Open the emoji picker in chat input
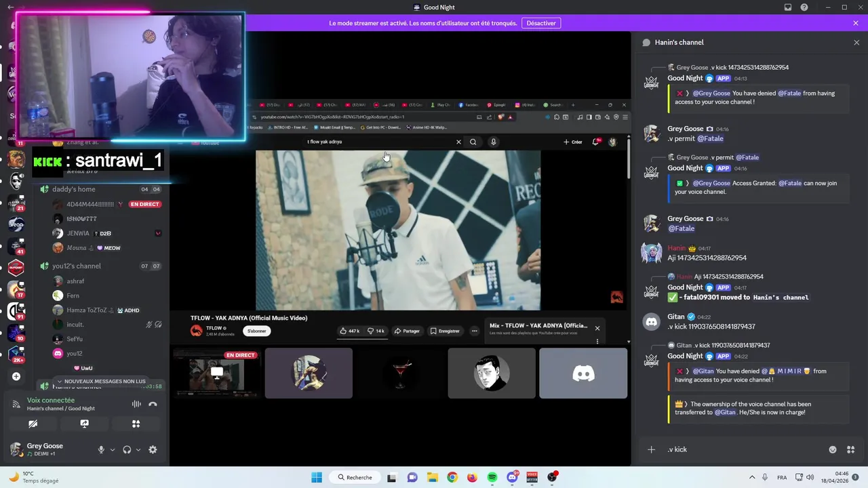Image resolution: width=868 pixels, height=488 pixels. (x=833, y=449)
